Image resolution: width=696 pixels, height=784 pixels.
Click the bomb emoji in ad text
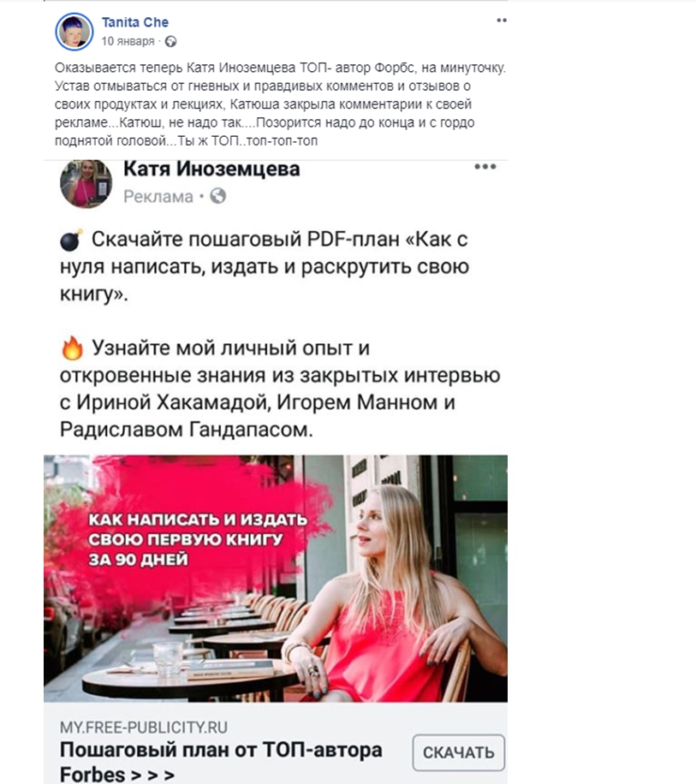point(72,240)
